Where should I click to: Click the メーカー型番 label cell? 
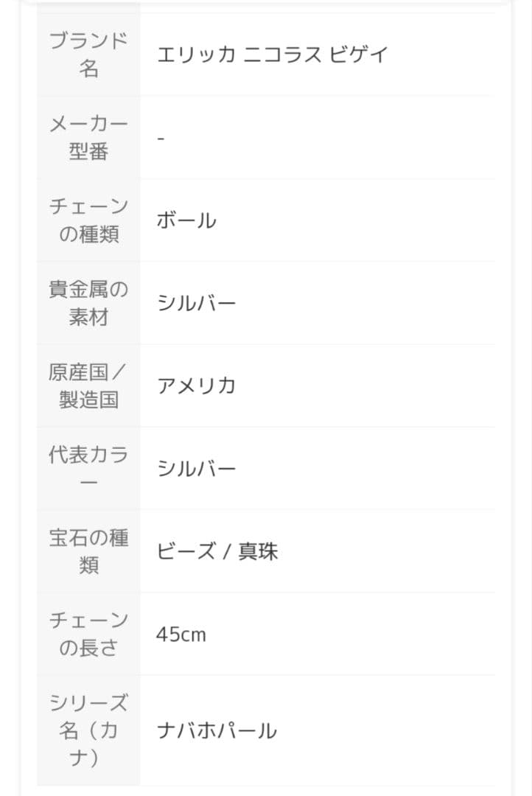pos(88,137)
